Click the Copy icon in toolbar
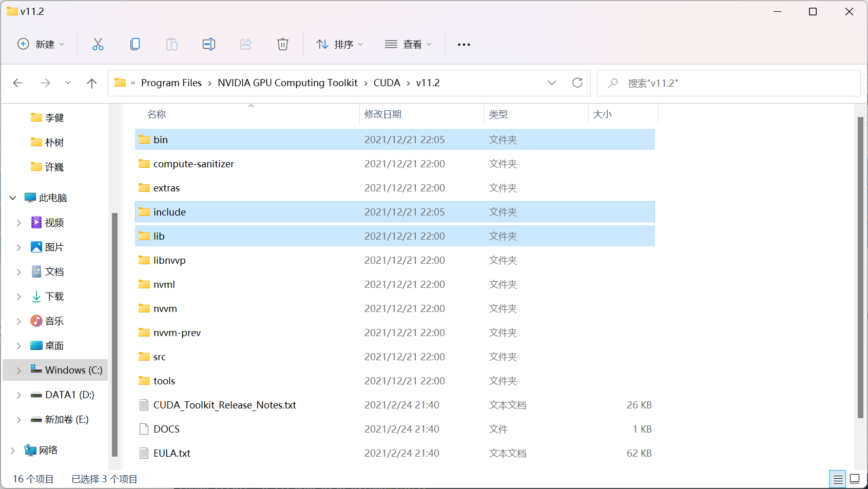The image size is (868, 489). click(135, 44)
